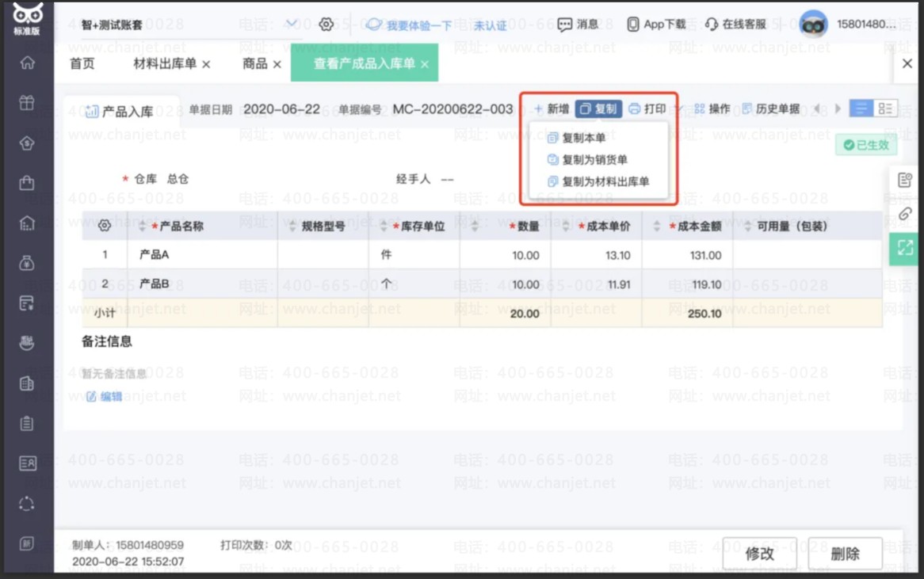Click the green fullscreen expand icon

coord(905,248)
